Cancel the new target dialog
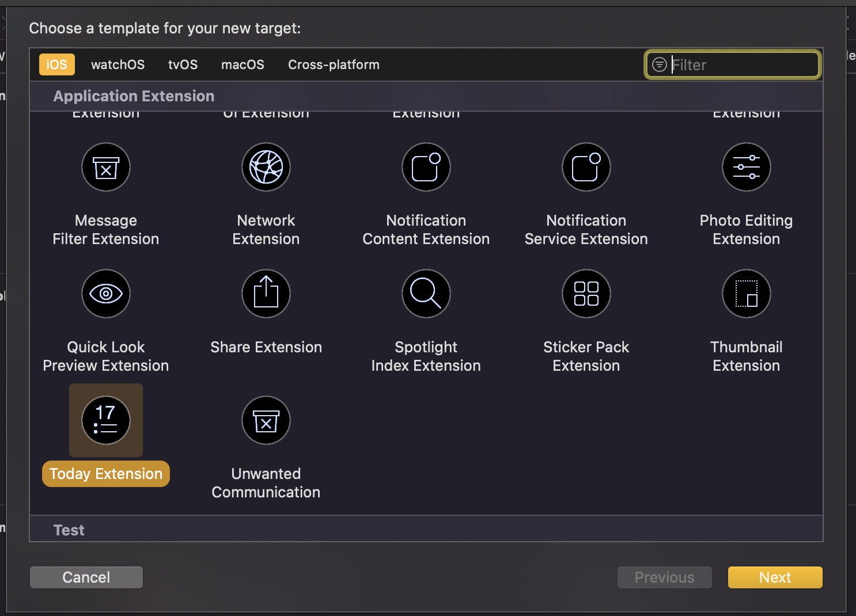 [86, 577]
